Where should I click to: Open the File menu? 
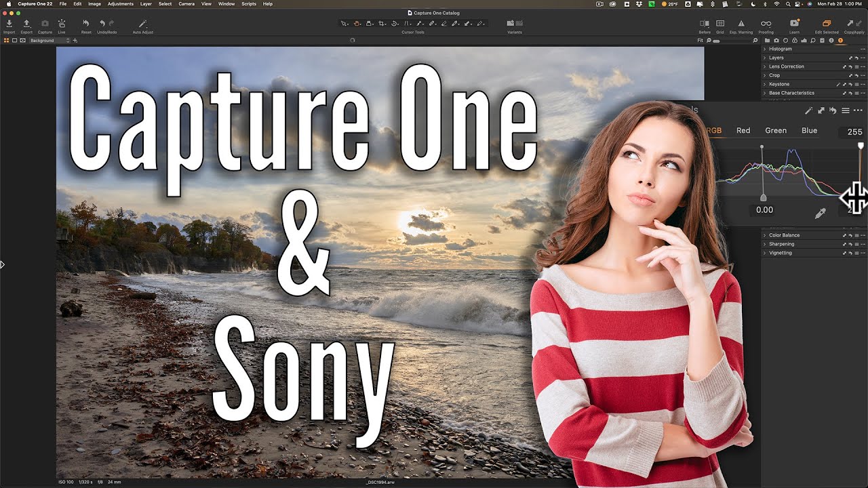tap(63, 4)
